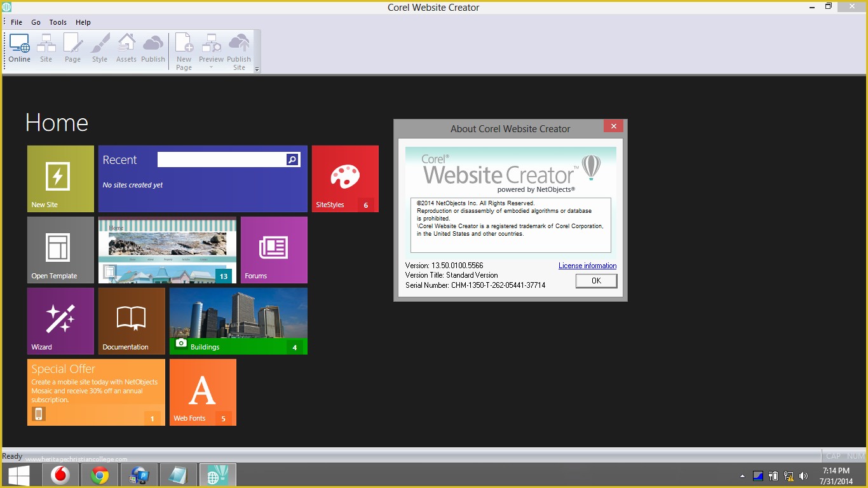This screenshot has height=488, width=868.
Task: Click the blue monitor tray icon
Action: 758,476
